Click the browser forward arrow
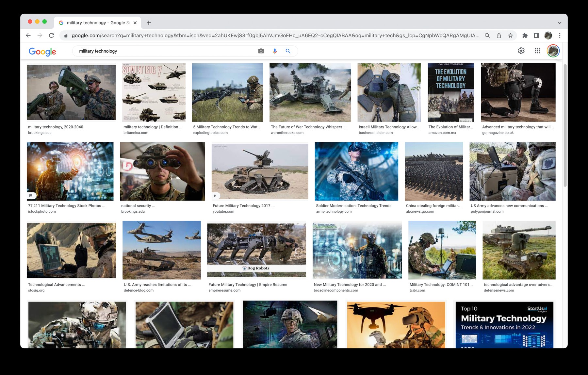 (40, 36)
